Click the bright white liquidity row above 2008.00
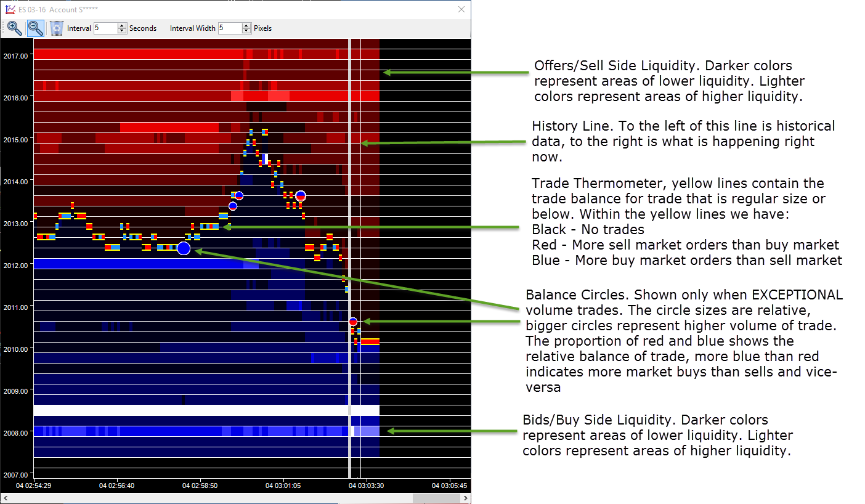This screenshot has width=865, height=504. point(185,410)
